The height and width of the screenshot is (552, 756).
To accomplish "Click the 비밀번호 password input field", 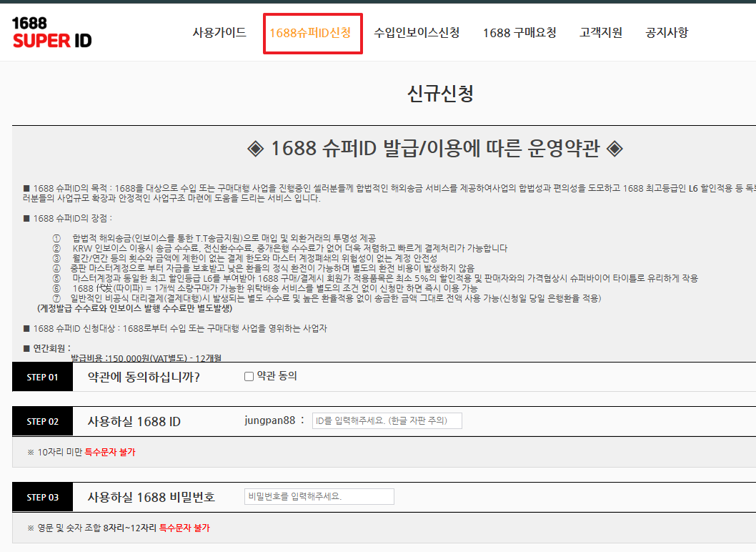I will pyautogui.click(x=319, y=496).
